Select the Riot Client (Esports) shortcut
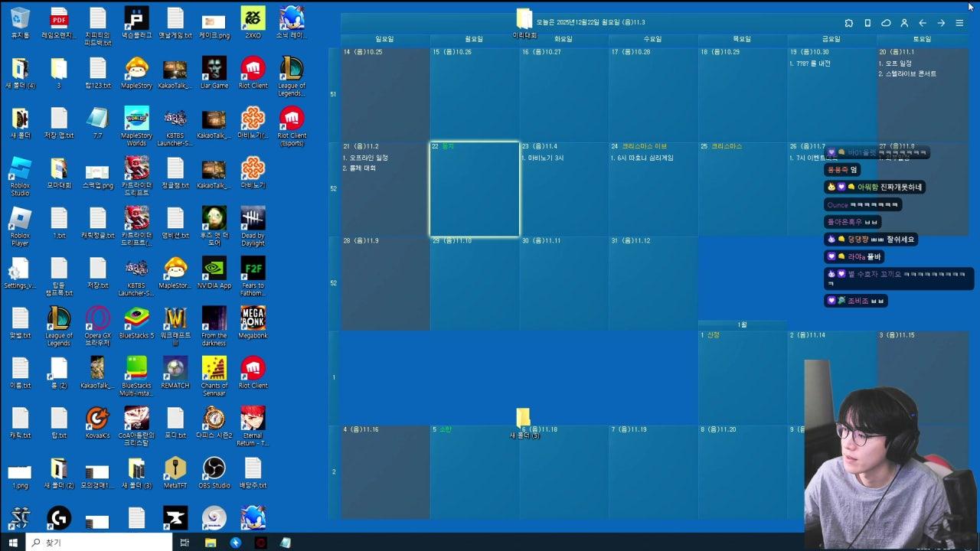980x551 pixels. 292,126
